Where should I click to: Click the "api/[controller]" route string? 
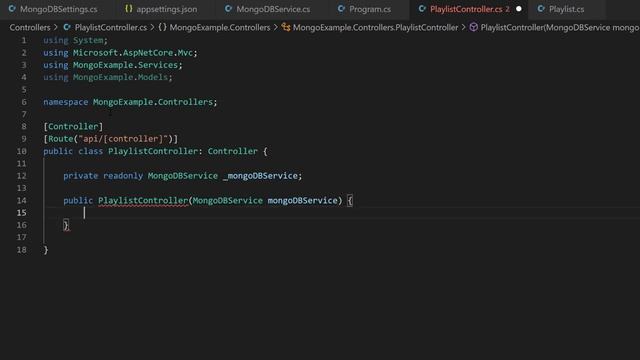coord(123,139)
